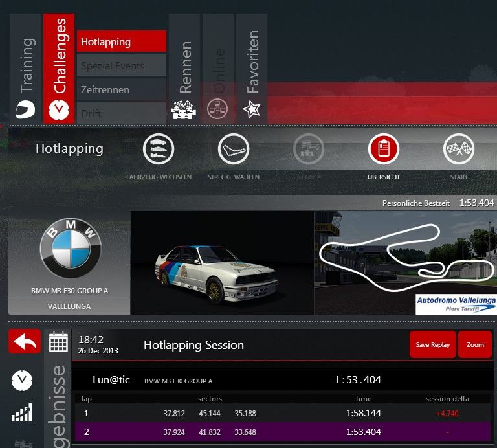Click the Autodromo Vallelunga logo
Screen dimensions: 497x448
coord(456,304)
